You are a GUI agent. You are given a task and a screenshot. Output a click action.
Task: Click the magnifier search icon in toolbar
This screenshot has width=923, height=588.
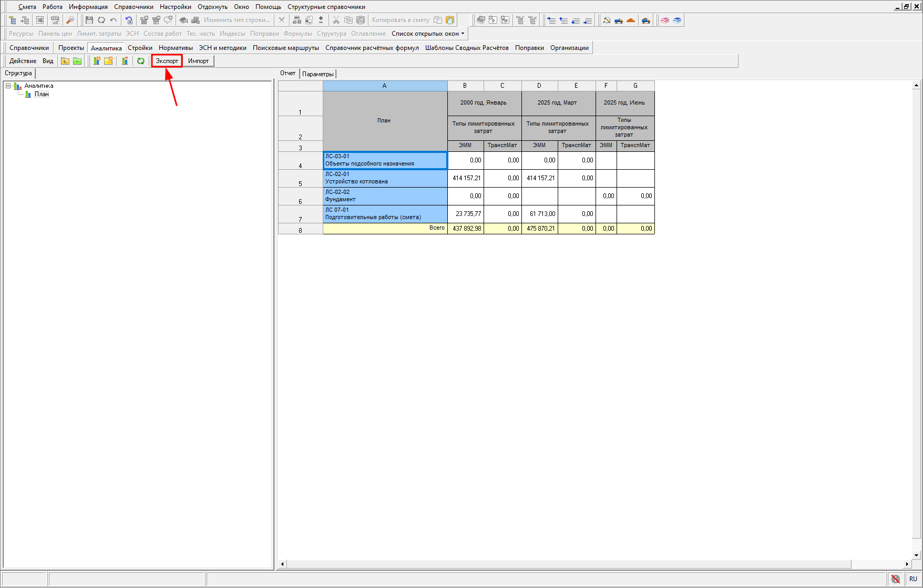coord(70,20)
